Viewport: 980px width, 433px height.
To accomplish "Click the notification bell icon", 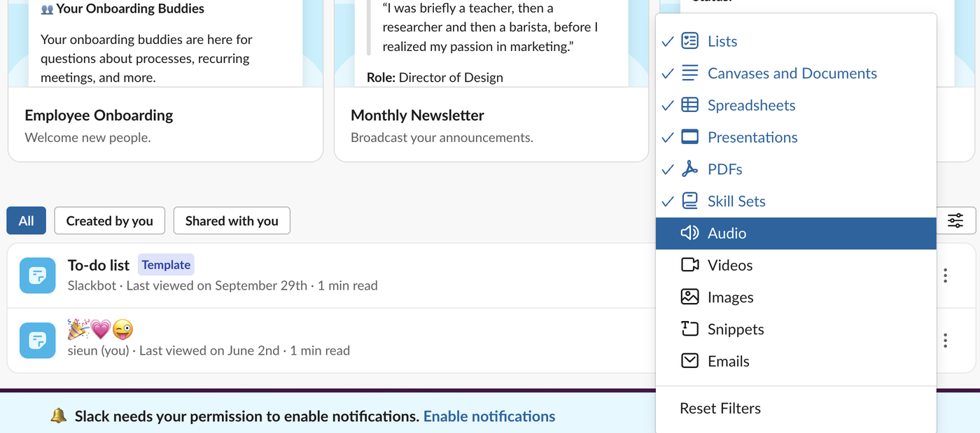I will tap(59, 416).
